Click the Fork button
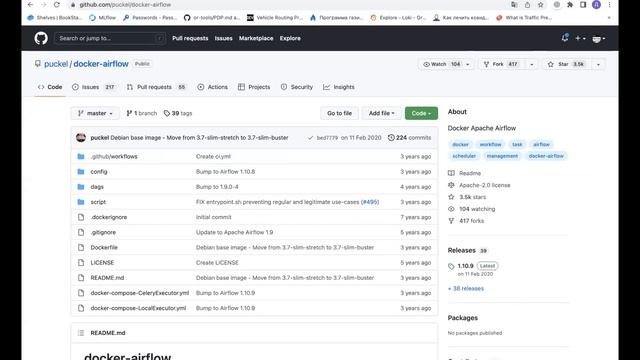 point(502,64)
